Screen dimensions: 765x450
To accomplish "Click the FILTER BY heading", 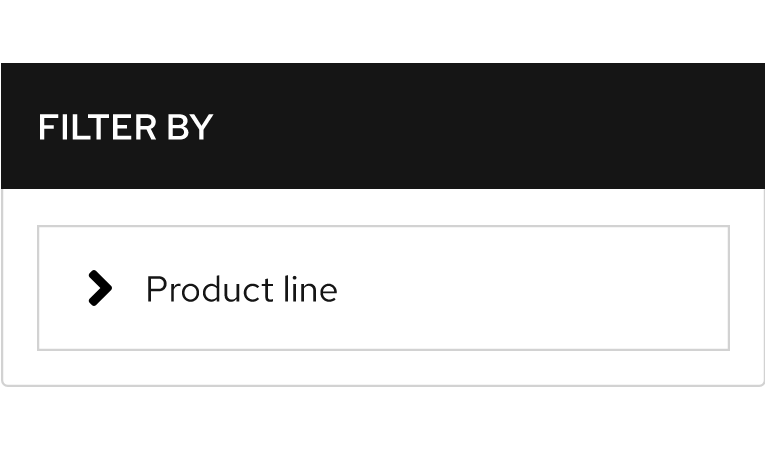I will pyautogui.click(x=125, y=128).
